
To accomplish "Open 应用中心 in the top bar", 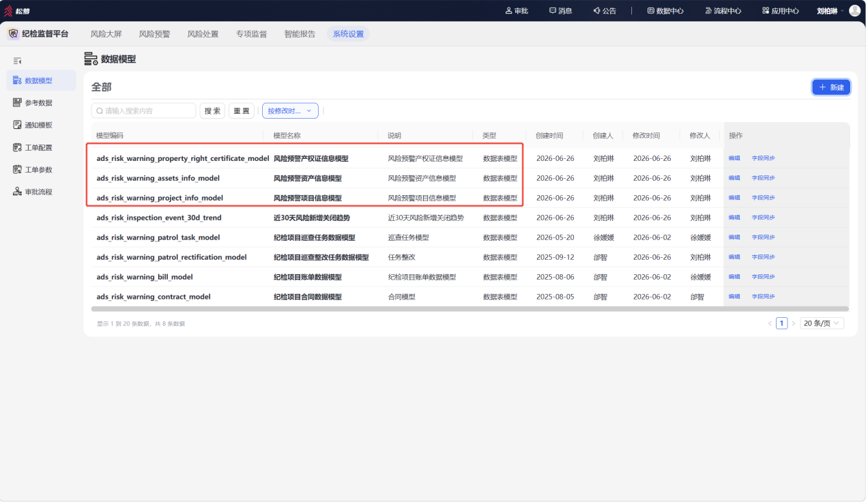I will pos(781,11).
